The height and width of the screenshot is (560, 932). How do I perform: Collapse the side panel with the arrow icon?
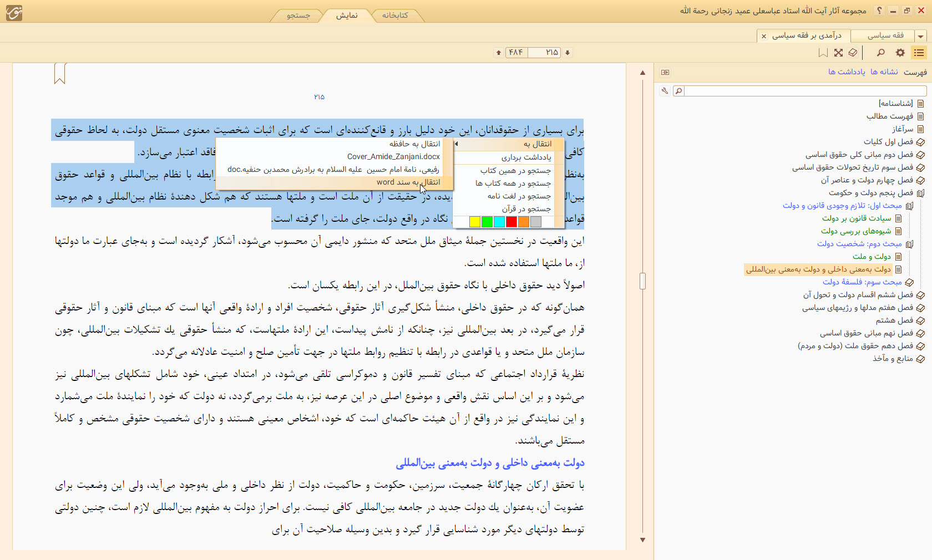(x=665, y=72)
